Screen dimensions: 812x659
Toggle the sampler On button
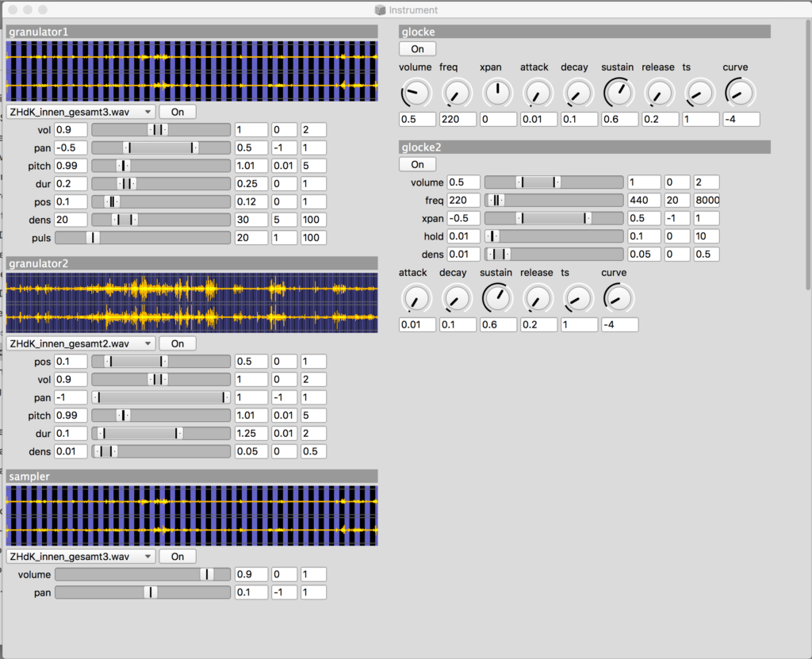pyautogui.click(x=178, y=557)
